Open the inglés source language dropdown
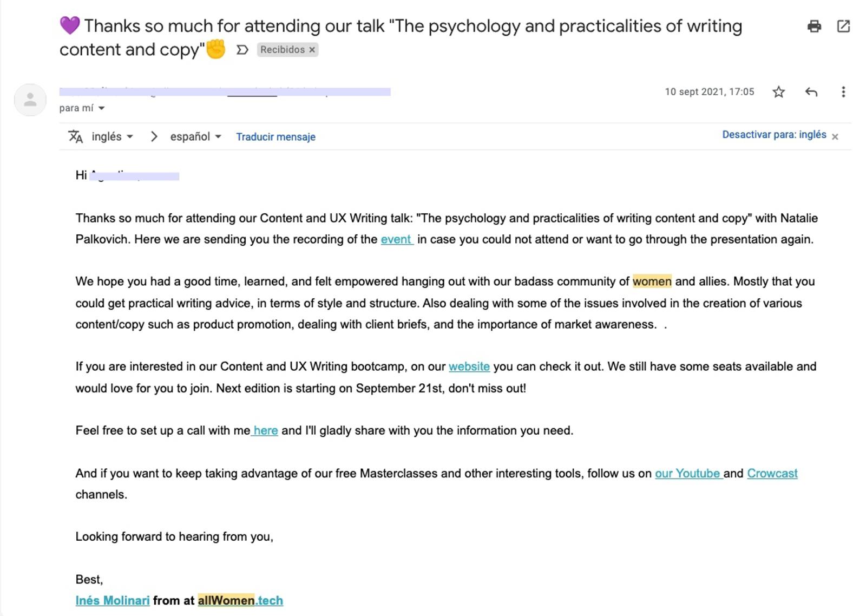Screen dimensions: 866x616 pyautogui.click(x=112, y=136)
